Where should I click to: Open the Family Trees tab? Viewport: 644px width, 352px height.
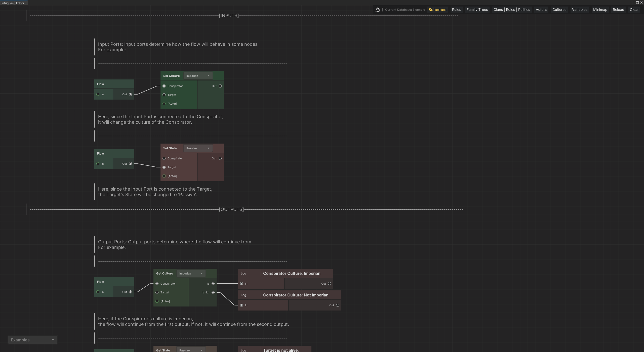477,10
